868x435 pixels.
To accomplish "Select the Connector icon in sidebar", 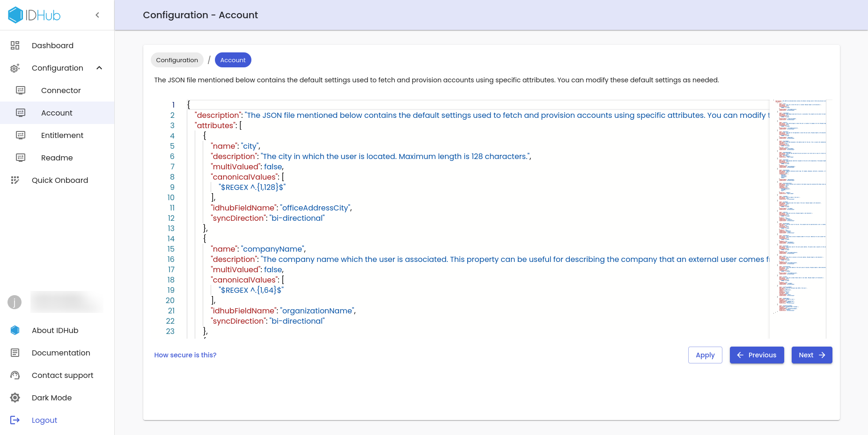I will (21, 90).
